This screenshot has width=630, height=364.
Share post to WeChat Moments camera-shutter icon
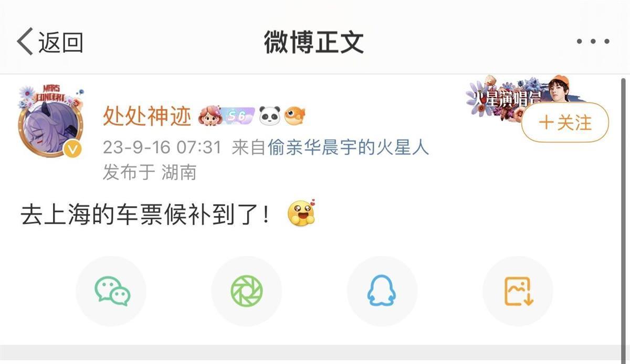coord(247,291)
